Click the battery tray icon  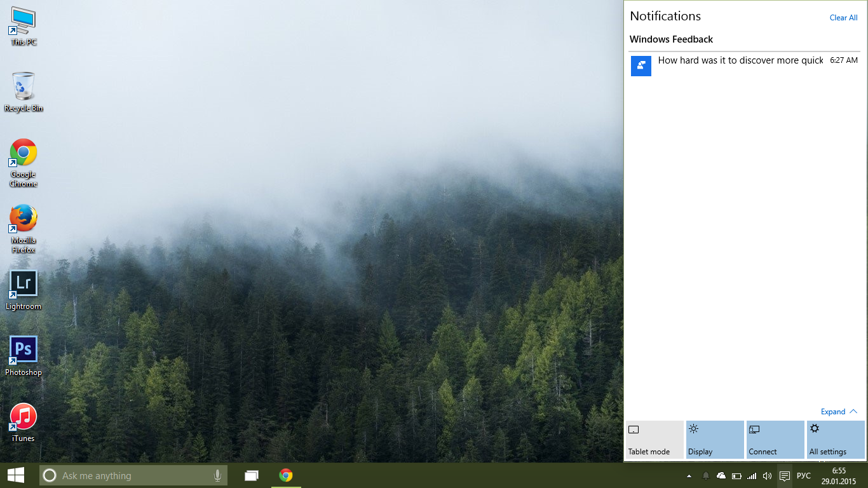pos(736,476)
